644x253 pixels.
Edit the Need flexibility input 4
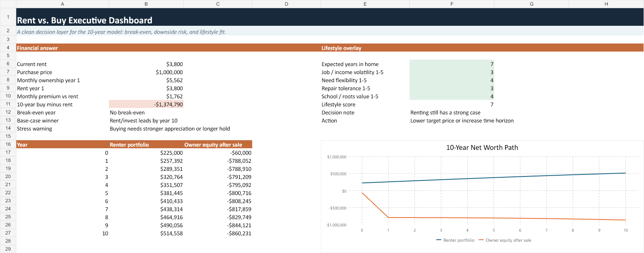[452, 80]
